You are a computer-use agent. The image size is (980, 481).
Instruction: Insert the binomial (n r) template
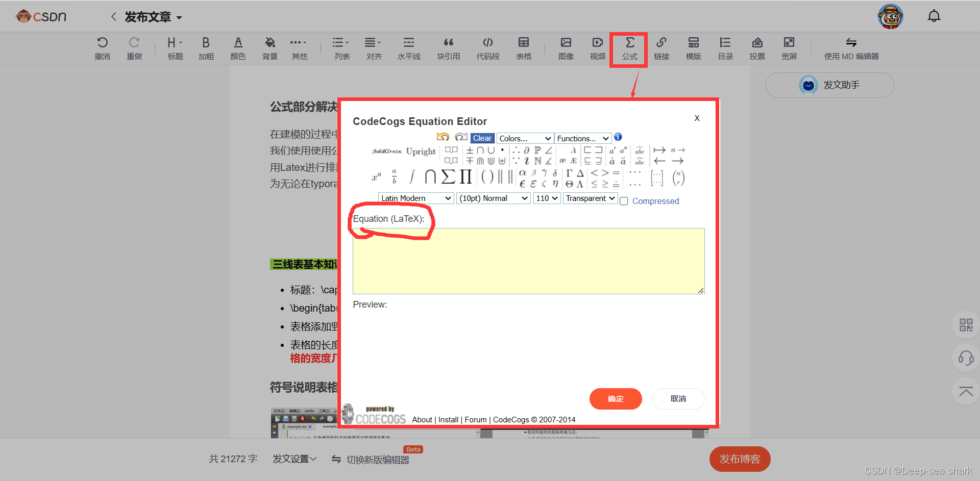(678, 178)
